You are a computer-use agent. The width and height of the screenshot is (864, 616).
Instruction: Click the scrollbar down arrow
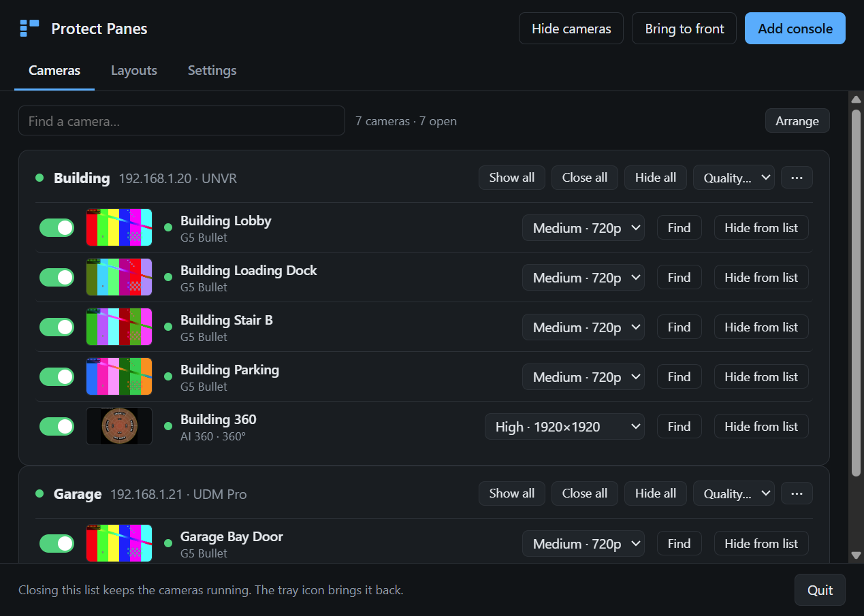tap(856, 555)
